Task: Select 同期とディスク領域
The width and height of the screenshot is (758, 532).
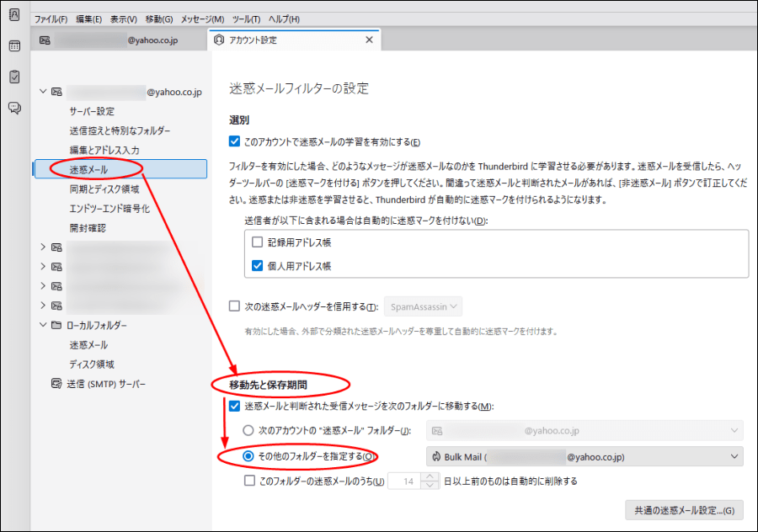Action: click(104, 189)
